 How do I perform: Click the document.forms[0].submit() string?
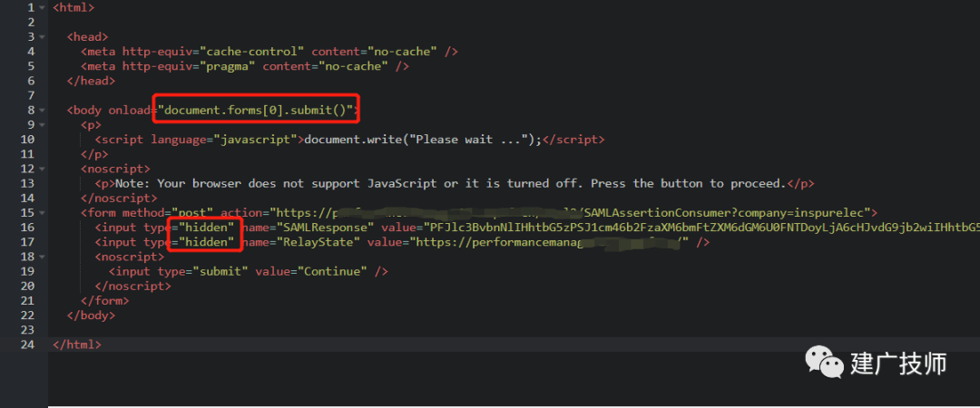click(256, 111)
